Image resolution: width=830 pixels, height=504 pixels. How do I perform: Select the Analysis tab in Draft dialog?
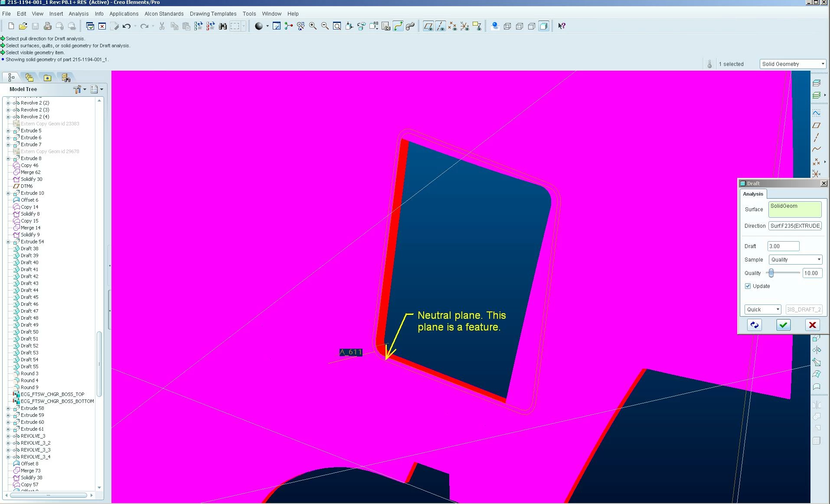tap(753, 194)
